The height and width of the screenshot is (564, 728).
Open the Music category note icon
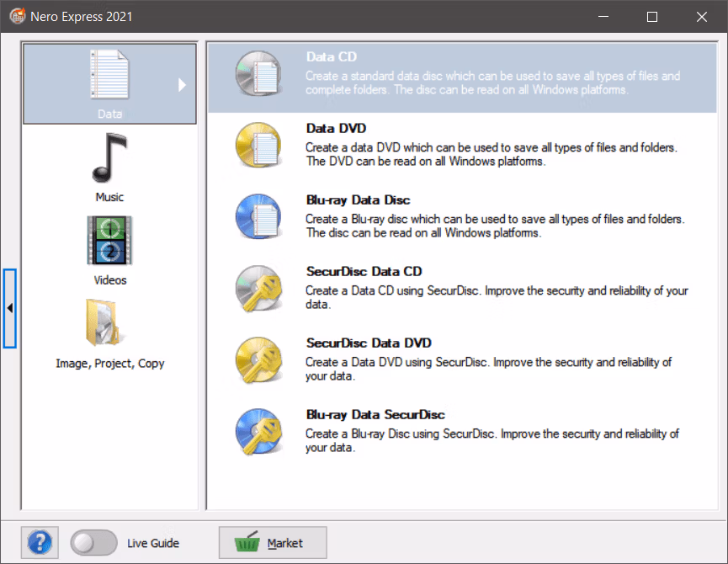109,157
